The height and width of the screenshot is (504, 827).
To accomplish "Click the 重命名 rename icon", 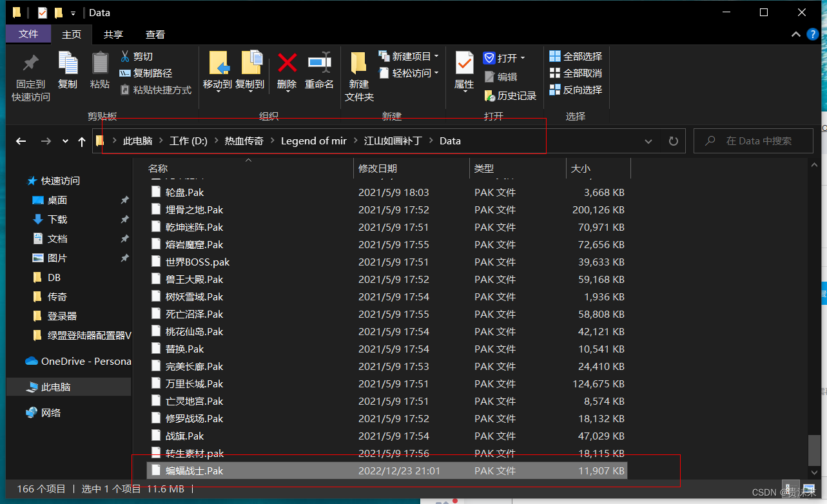I will coord(319,63).
